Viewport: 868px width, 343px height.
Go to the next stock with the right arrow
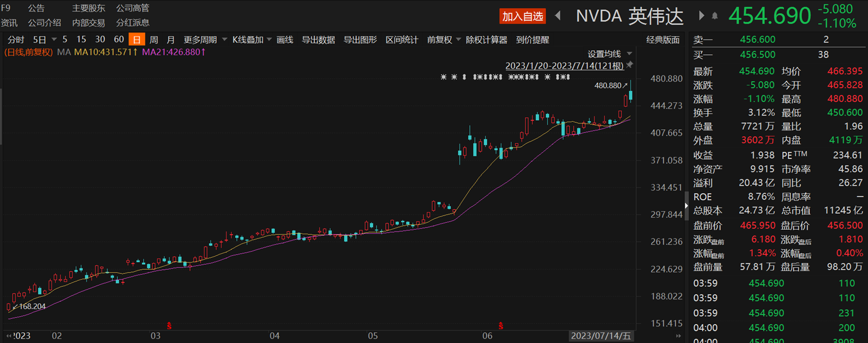click(x=702, y=16)
